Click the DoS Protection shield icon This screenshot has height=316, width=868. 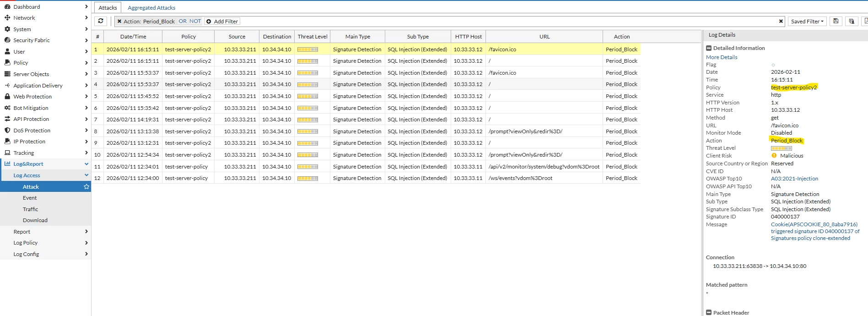coord(7,131)
